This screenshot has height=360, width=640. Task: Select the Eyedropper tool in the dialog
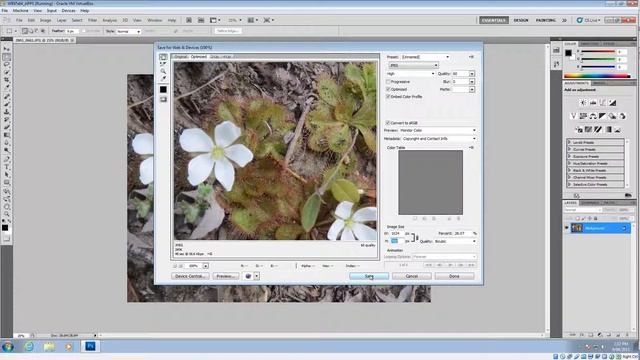(163, 78)
